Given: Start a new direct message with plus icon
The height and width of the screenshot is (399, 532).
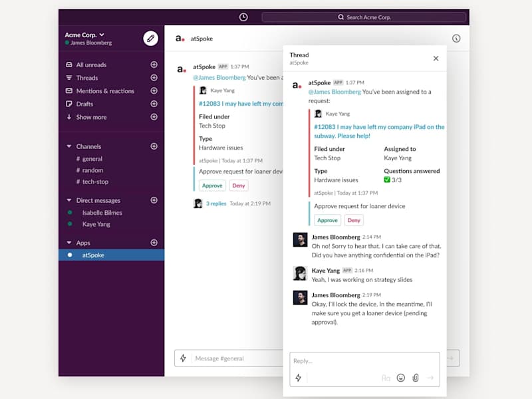Looking at the screenshot, I should (154, 200).
